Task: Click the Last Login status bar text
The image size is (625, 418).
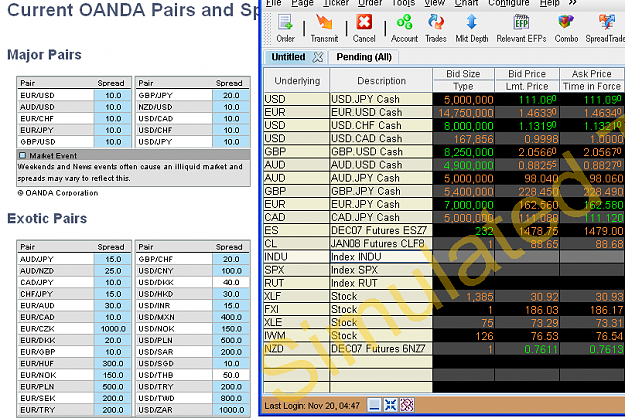Action: coord(312,406)
